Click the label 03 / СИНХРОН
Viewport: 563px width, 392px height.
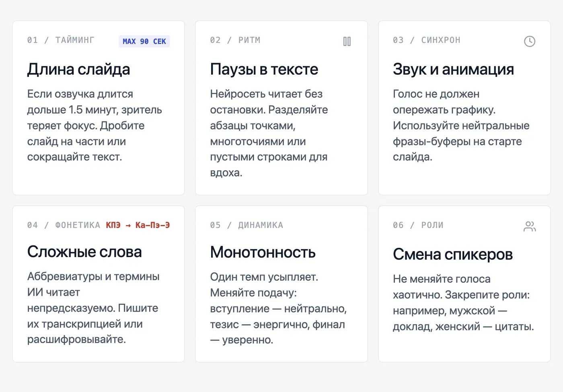[x=427, y=40]
